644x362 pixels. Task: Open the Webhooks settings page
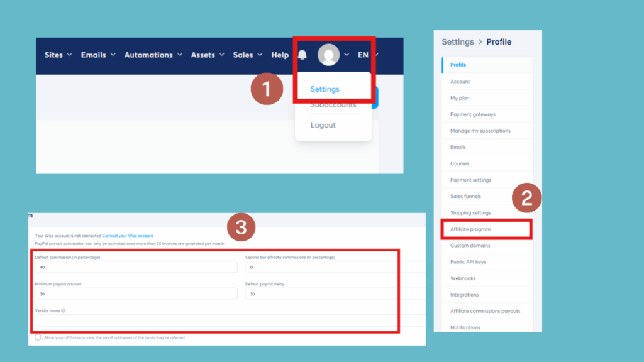(x=465, y=278)
